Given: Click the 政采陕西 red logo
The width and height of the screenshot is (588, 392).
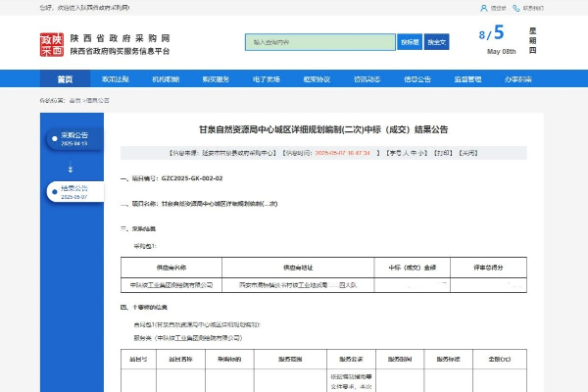Looking at the screenshot, I should (51, 43).
